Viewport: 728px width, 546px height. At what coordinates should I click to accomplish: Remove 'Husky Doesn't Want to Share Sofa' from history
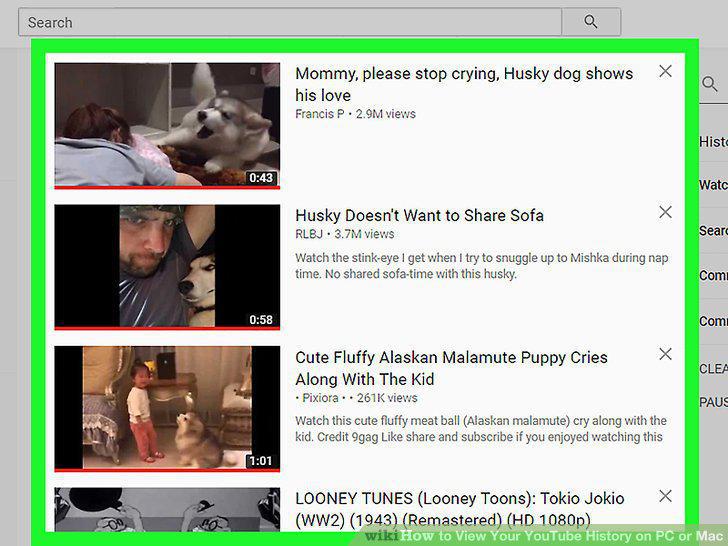pos(665,212)
